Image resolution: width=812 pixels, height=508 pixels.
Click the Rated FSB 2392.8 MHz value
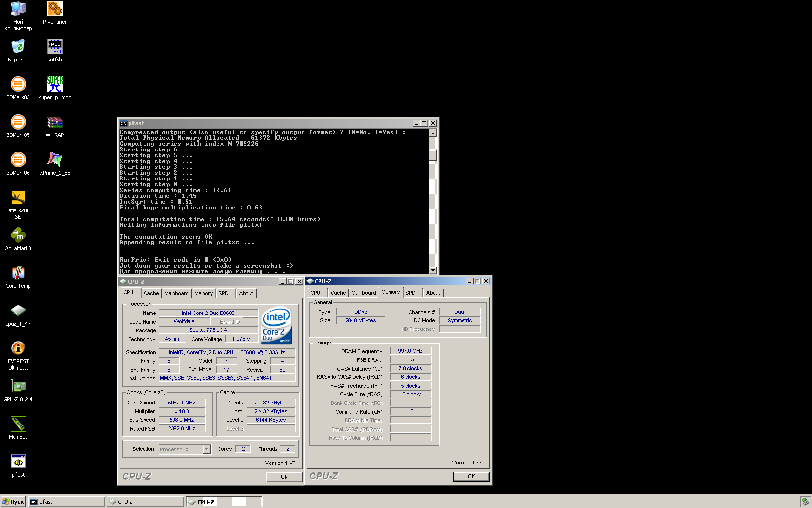click(182, 428)
